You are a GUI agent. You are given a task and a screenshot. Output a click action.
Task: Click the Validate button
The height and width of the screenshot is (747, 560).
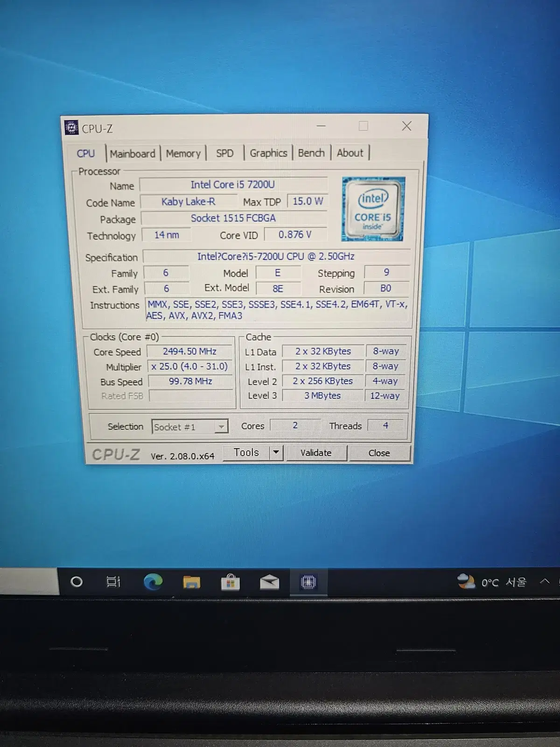(x=316, y=453)
